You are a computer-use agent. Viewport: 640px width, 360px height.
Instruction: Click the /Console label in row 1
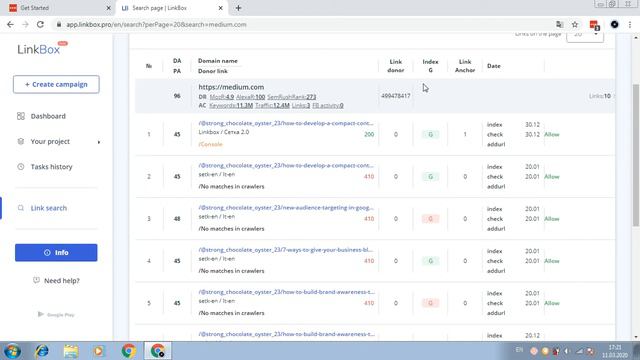click(211, 144)
